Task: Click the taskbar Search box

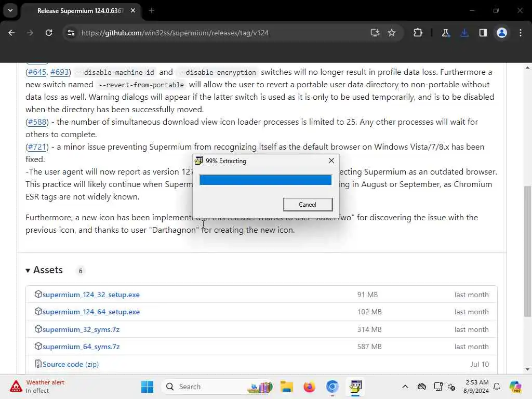Action: click(218, 387)
